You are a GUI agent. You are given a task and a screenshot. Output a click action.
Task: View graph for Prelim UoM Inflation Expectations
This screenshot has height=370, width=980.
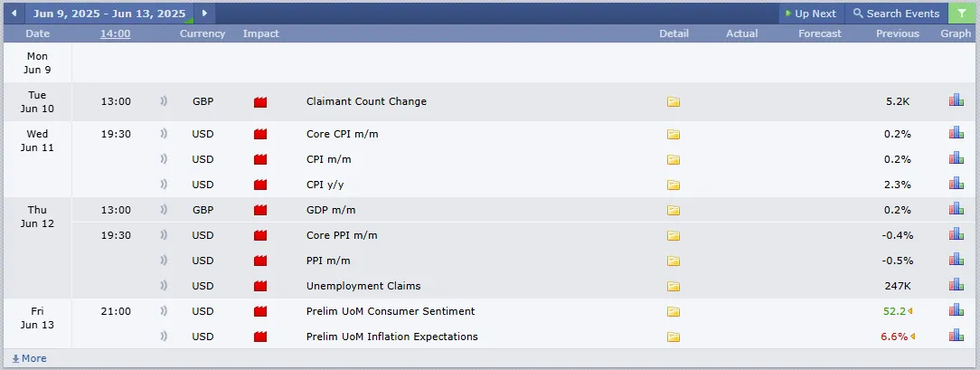coord(956,335)
